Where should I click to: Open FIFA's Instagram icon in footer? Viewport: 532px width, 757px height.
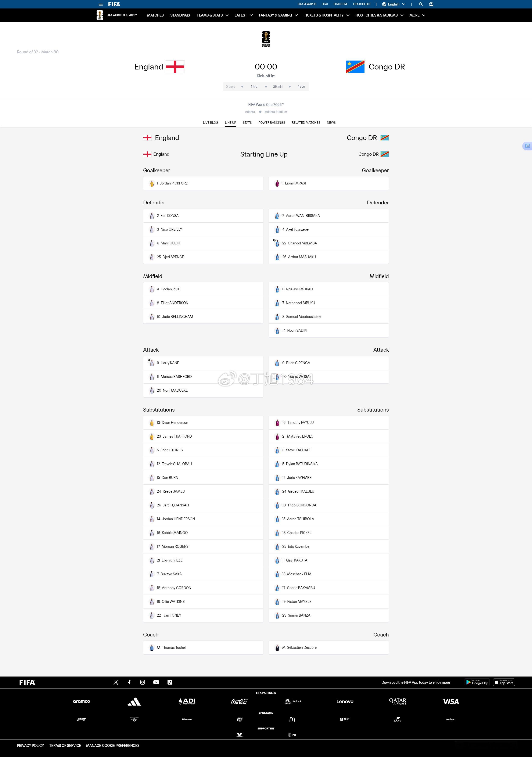click(x=142, y=682)
